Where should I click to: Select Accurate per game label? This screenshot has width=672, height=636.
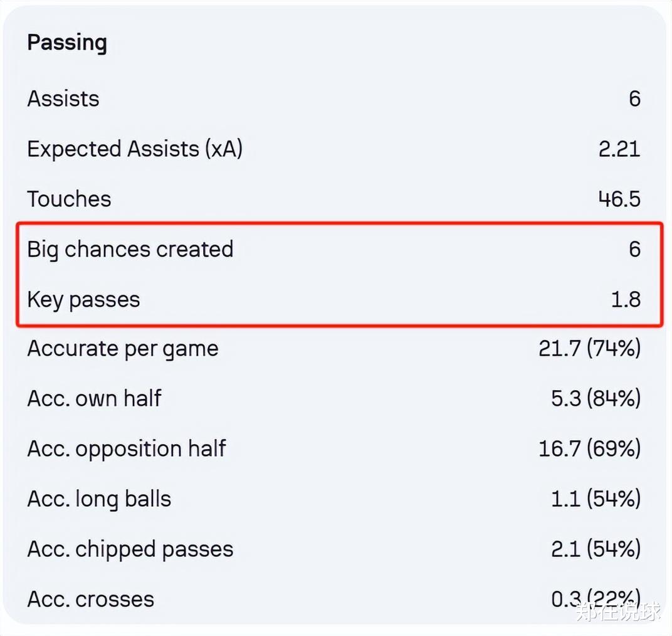pos(123,349)
